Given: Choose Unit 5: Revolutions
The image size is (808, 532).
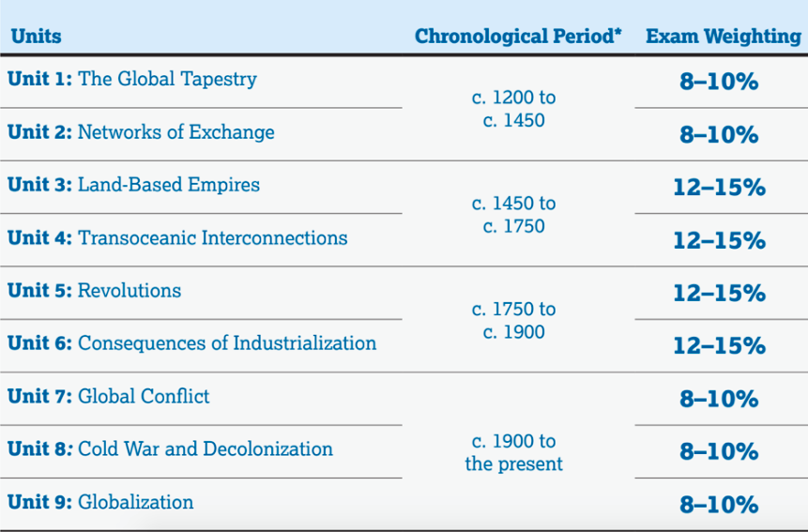Looking at the screenshot, I should (x=94, y=291).
